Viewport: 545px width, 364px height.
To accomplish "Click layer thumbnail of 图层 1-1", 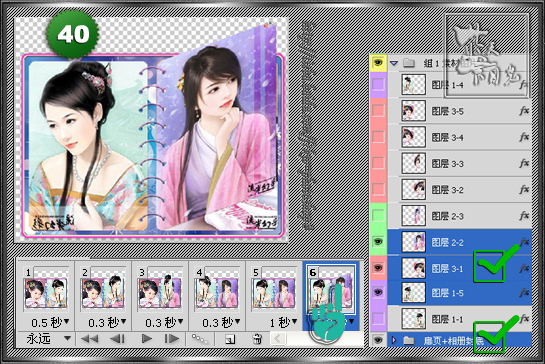I will pos(414,318).
